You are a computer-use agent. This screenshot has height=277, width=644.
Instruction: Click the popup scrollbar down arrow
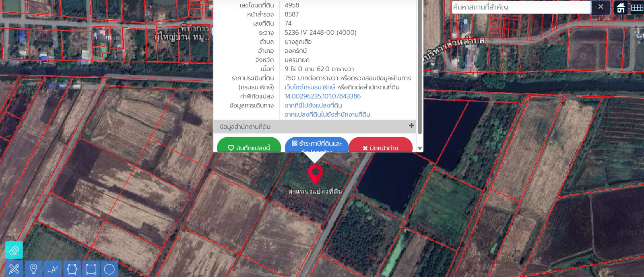pyautogui.click(x=420, y=148)
